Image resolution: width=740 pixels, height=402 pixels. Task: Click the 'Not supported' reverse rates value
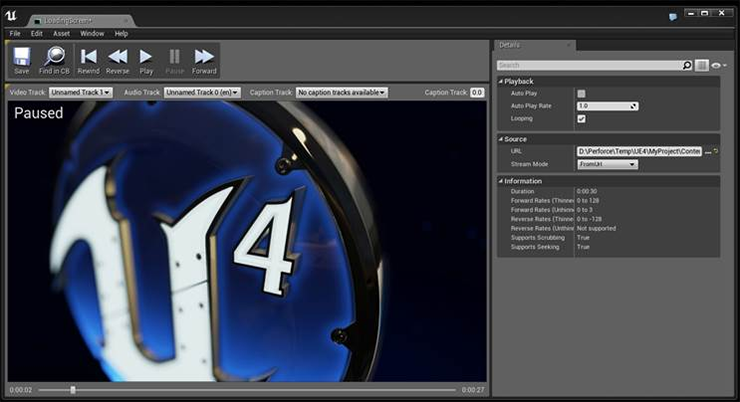(596, 228)
